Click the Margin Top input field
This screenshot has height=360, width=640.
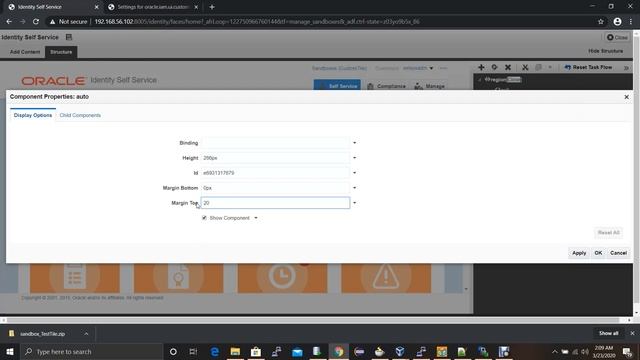275,203
